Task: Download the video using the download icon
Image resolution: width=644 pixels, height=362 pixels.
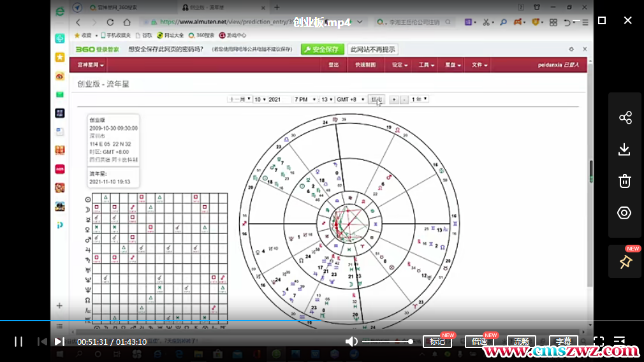Action: click(x=625, y=149)
